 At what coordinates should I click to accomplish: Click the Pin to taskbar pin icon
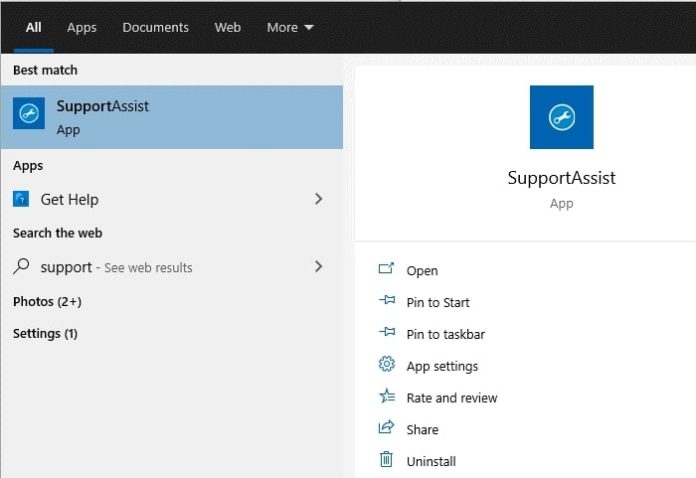[x=386, y=334]
